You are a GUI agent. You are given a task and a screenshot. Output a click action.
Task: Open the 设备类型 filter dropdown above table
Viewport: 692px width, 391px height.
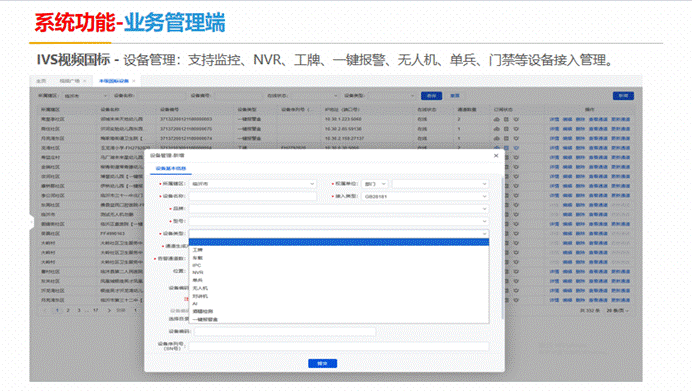(391, 96)
